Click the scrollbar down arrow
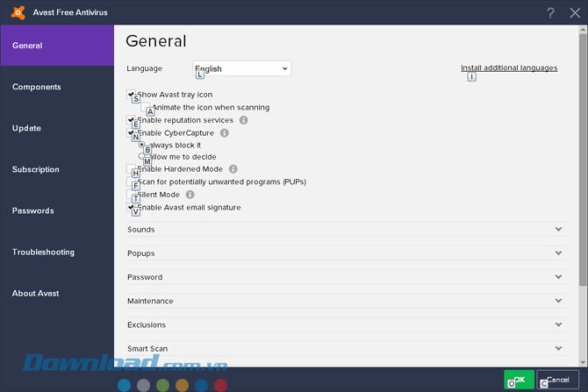Image resolution: width=588 pixels, height=392 pixels. [x=583, y=362]
